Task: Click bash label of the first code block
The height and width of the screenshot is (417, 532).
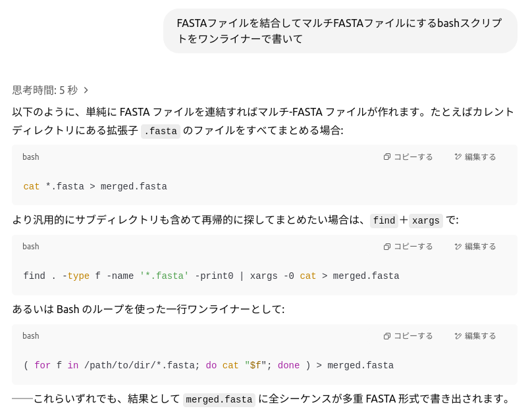Action: (x=31, y=157)
